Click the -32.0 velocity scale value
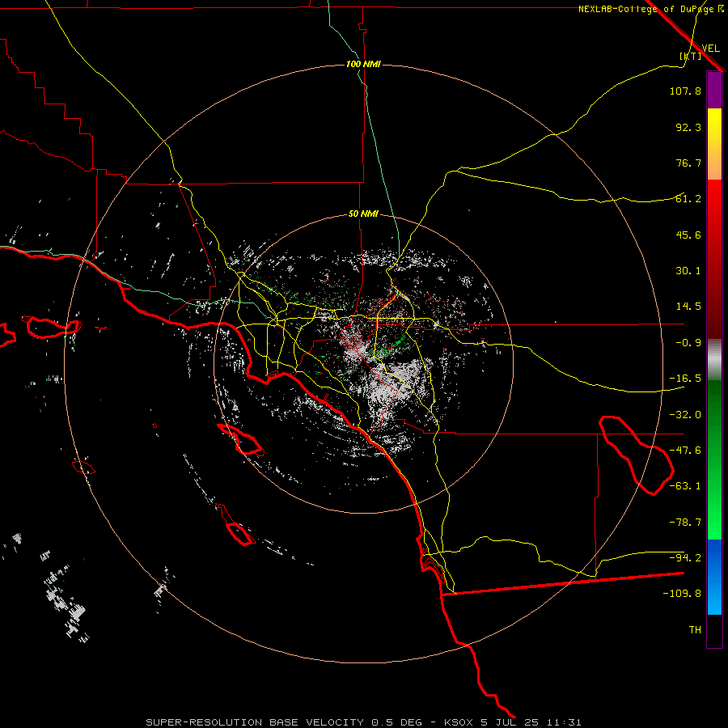728x728 pixels. (x=685, y=415)
